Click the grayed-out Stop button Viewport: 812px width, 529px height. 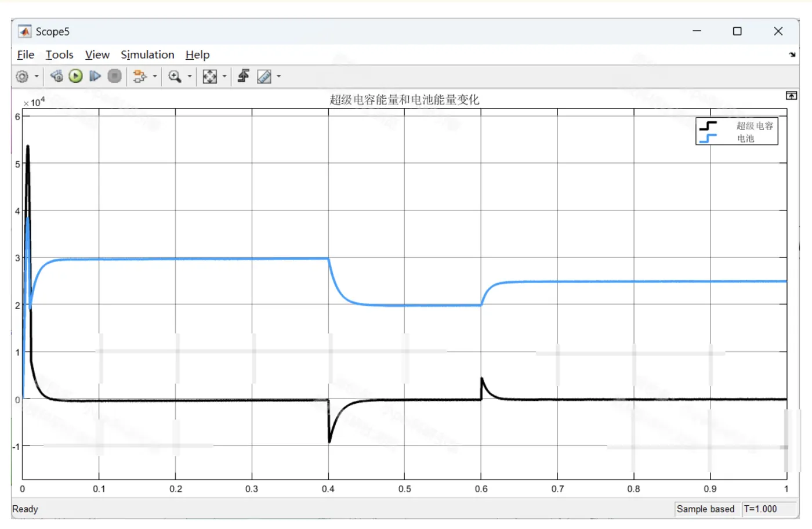(x=115, y=76)
